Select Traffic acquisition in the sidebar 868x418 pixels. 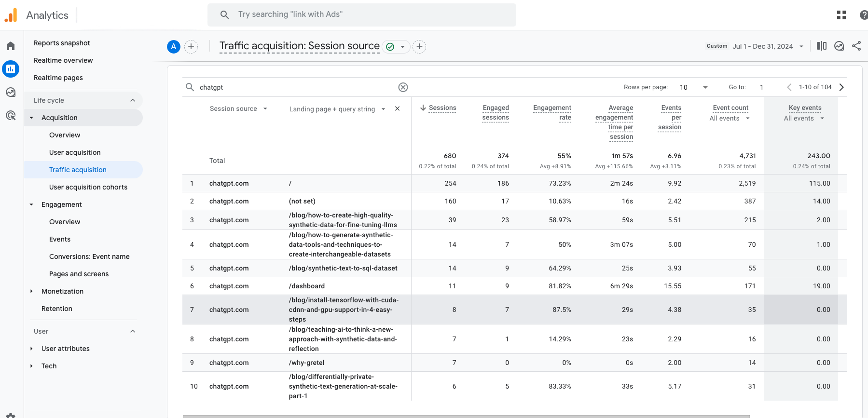point(78,170)
